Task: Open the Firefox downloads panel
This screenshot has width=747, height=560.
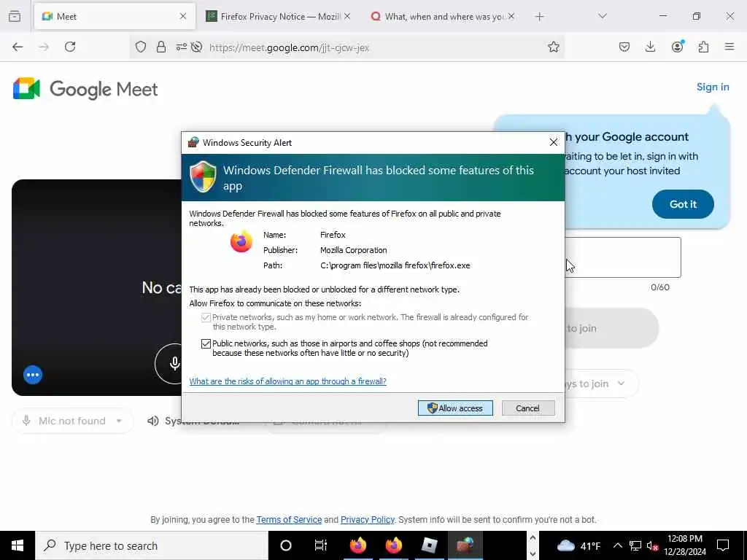Action: click(x=650, y=47)
